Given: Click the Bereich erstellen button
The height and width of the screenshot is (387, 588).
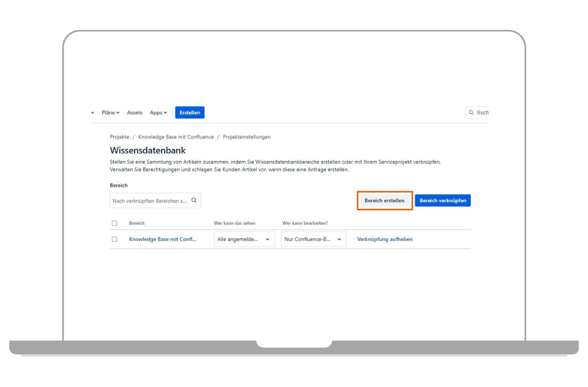Looking at the screenshot, I should [385, 200].
